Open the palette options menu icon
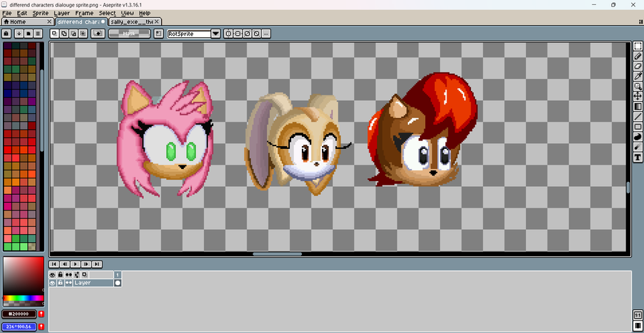 click(x=38, y=33)
